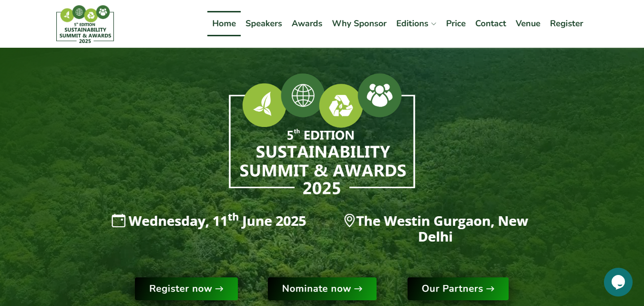
Task: Click the summit logo in the header
Action: point(85,24)
